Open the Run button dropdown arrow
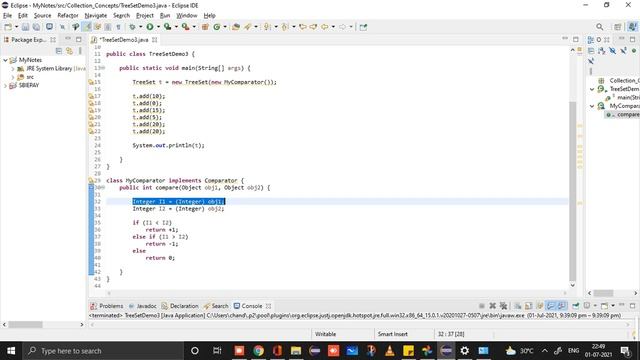 tap(158, 27)
